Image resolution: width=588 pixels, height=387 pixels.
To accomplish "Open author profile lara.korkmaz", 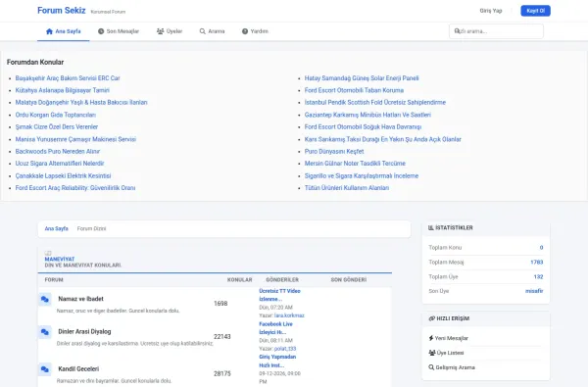I will click(x=289, y=315).
